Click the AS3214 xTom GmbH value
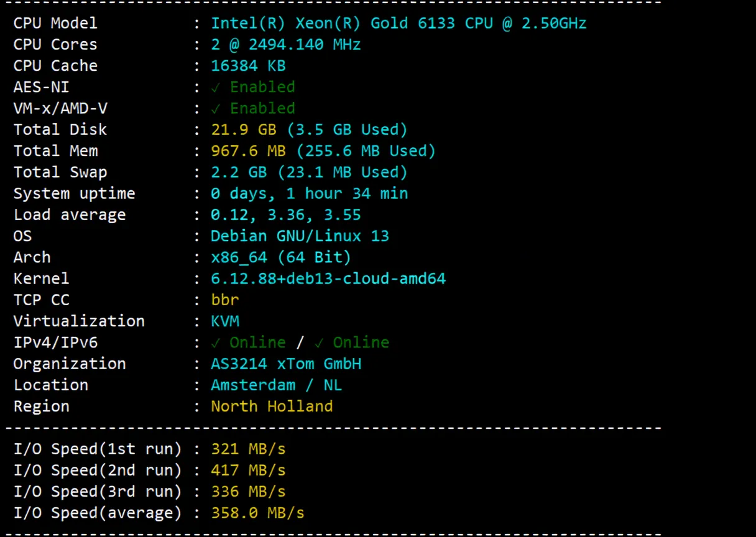 click(286, 364)
